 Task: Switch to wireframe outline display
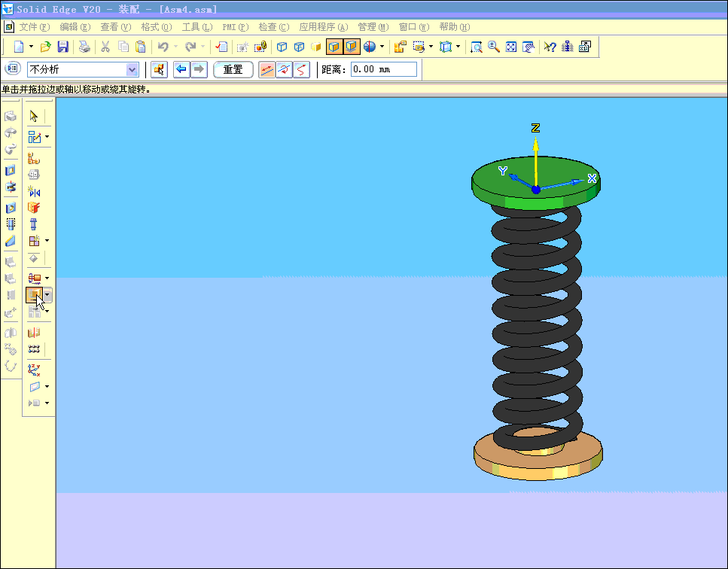point(282,47)
